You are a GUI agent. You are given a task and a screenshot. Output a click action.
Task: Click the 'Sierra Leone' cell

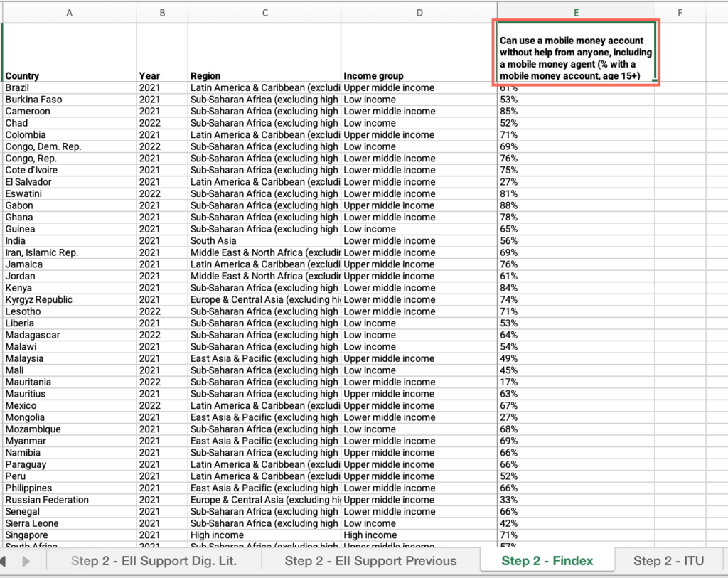coord(69,523)
